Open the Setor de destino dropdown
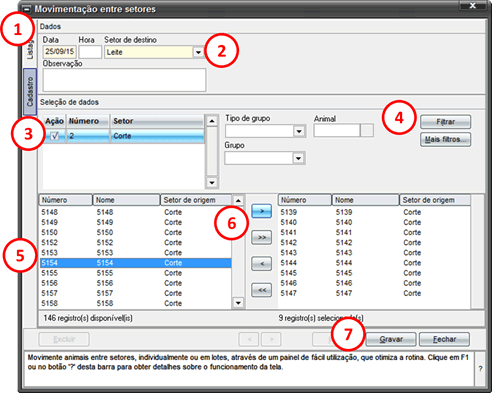Image resolution: width=492 pixels, height=393 pixels. (199, 52)
